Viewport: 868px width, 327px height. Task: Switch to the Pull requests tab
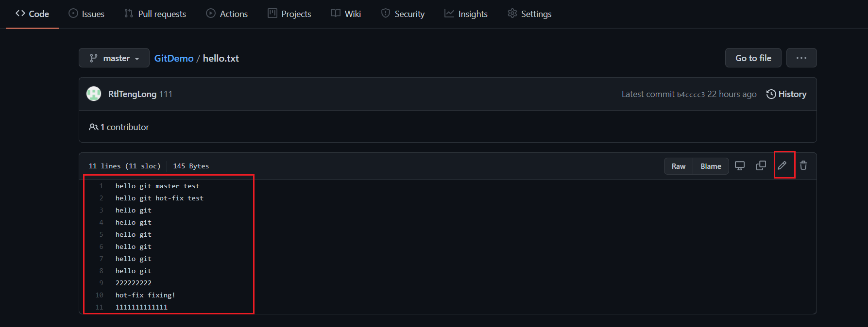point(154,14)
